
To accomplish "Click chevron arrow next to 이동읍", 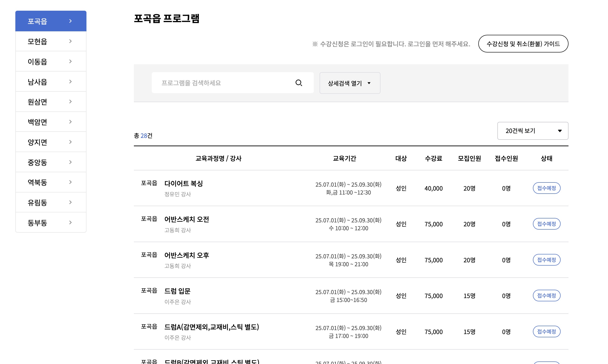I will coord(70,61).
